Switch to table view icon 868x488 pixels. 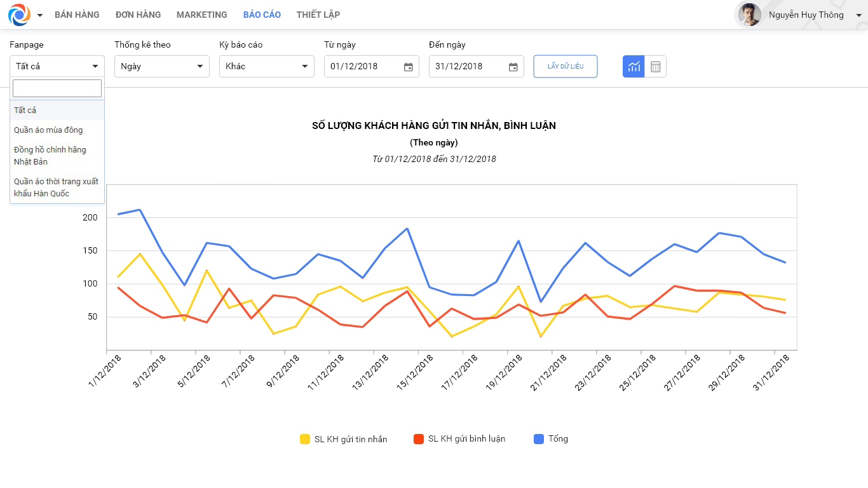(656, 67)
